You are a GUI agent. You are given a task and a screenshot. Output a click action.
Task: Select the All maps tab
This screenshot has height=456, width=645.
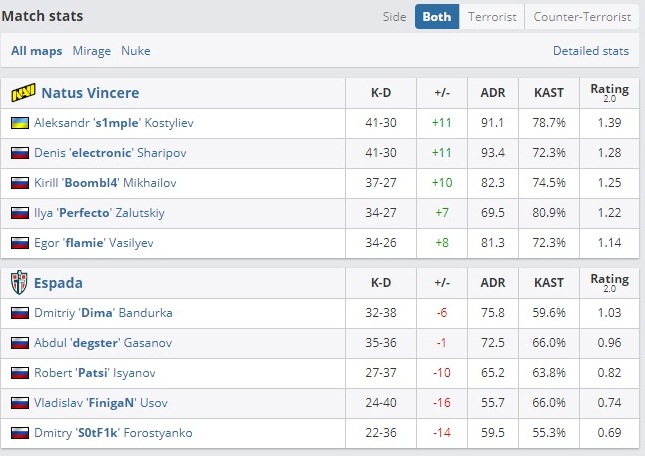(x=36, y=50)
